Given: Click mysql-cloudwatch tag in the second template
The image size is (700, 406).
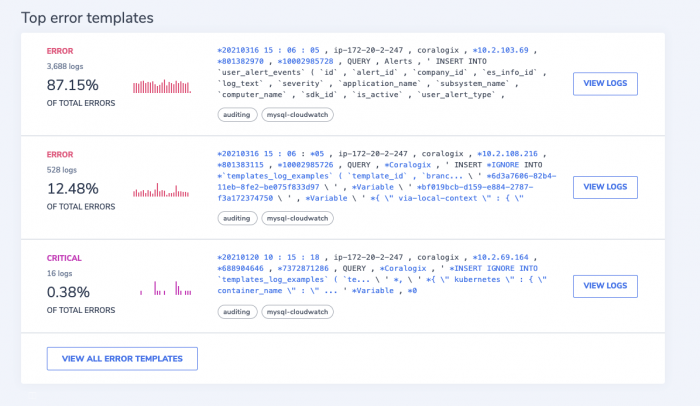Looking at the screenshot, I should [x=297, y=218].
